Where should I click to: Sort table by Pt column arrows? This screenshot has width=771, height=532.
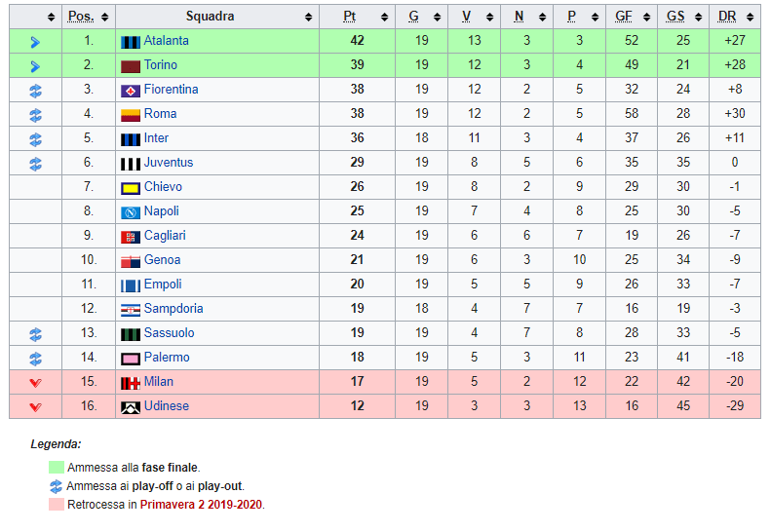[384, 18]
